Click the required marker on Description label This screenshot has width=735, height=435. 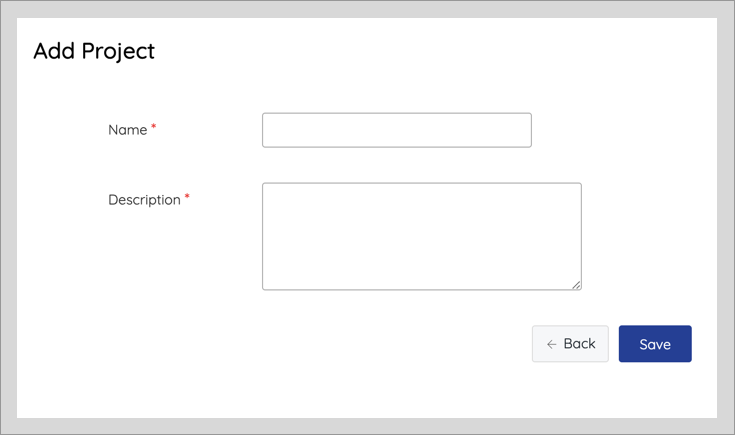pos(187,196)
